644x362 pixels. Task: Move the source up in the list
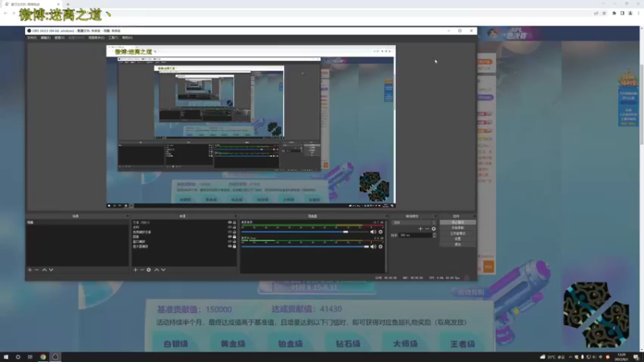click(x=156, y=269)
